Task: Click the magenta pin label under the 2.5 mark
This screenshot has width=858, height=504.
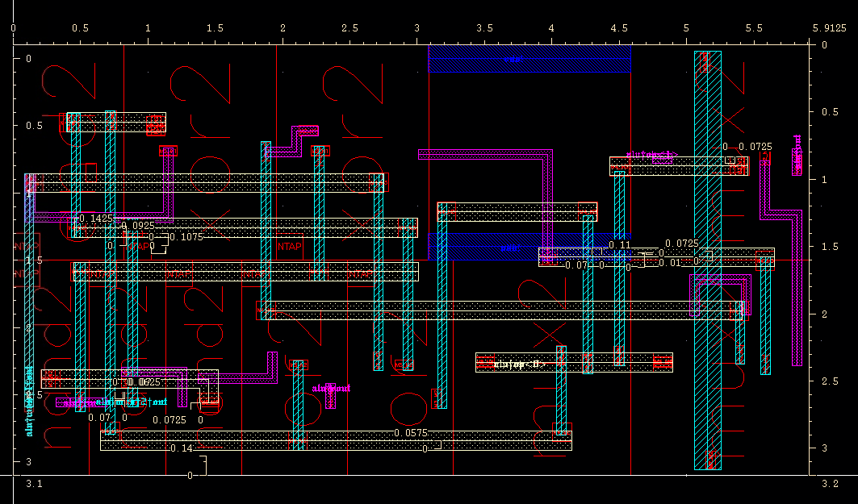Action: click(x=331, y=388)
